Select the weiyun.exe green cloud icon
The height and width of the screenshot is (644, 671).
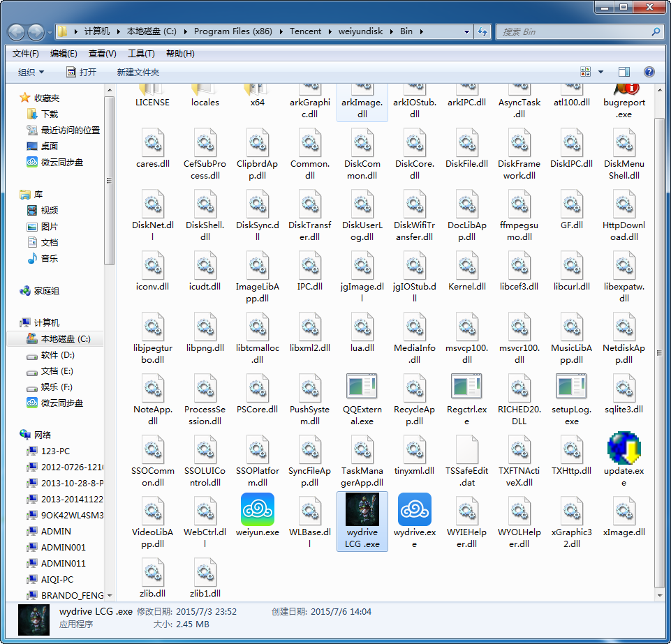tap(257, 509)
